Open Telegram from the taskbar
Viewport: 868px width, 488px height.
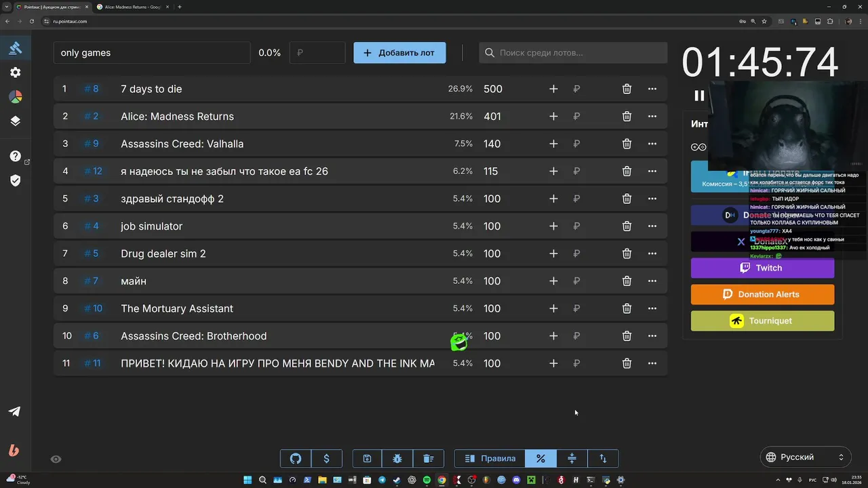pos(382,480)
